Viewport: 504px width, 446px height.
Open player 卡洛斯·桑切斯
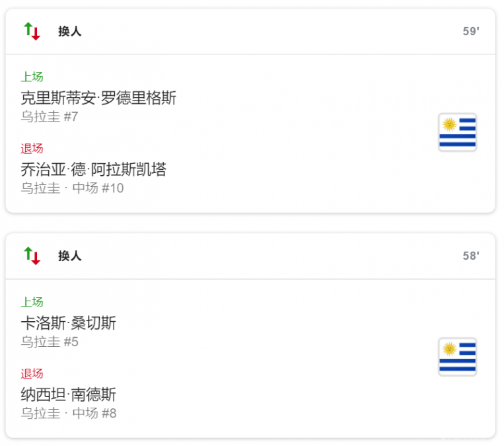(x=68, y=323)
